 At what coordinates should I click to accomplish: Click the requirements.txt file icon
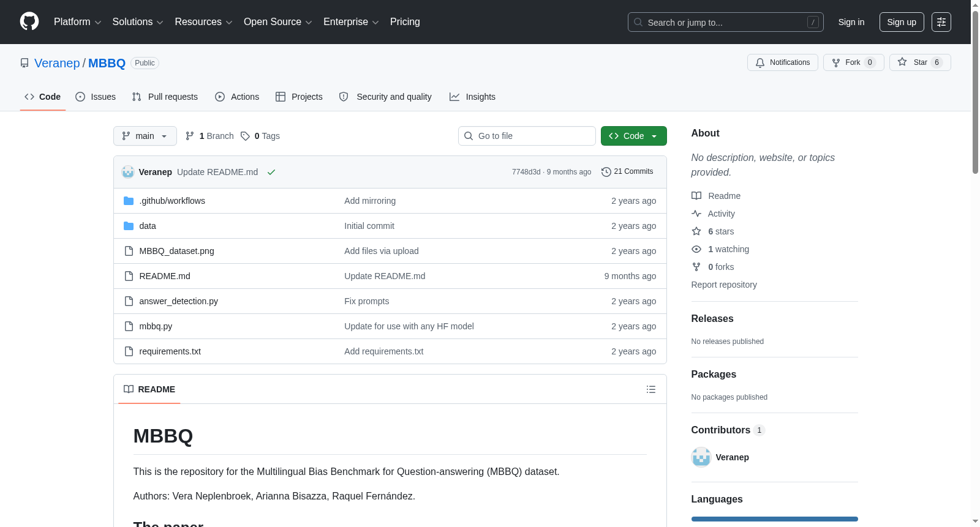129,351
